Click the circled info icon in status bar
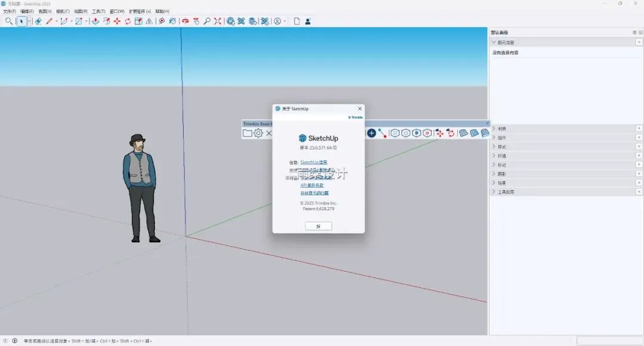644x346 pixels. (15, 341)
